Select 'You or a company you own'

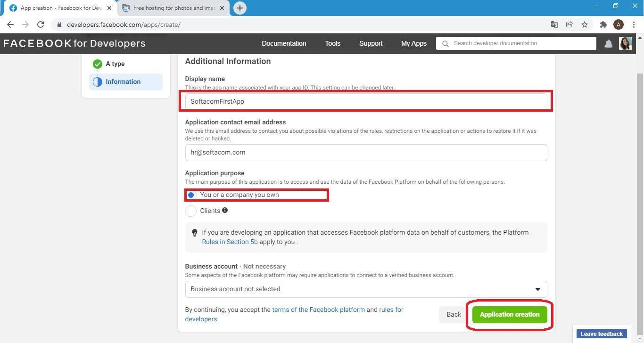(x=191, y=195)
